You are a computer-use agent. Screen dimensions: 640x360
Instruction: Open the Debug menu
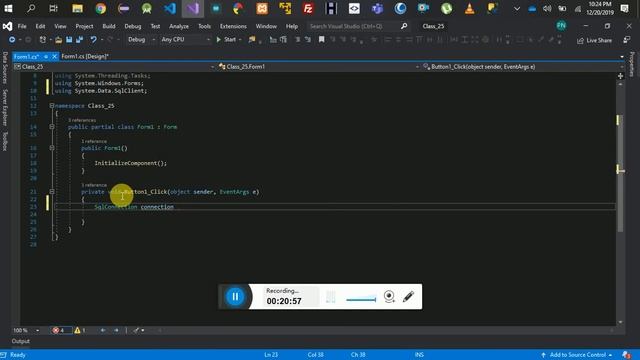[133, 26]
